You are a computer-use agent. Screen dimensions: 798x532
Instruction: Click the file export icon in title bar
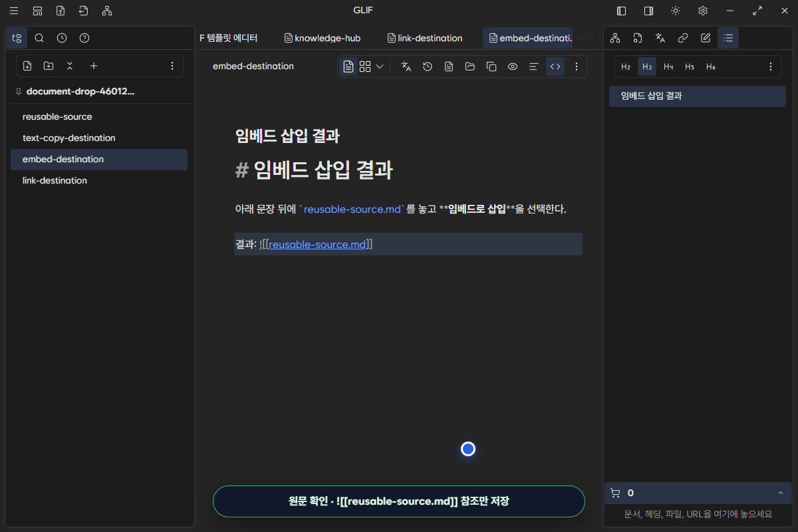coord(61,11)
